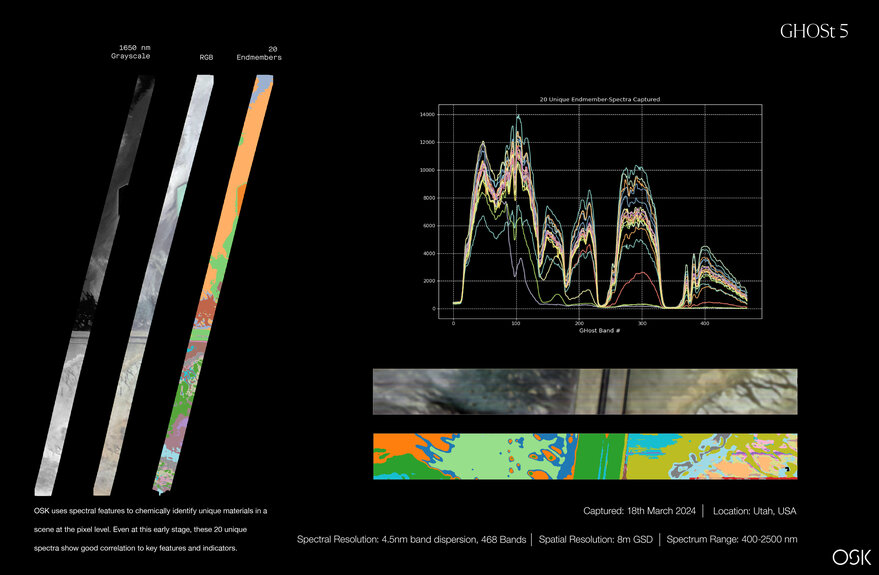Click the 14000 y-axis tick label
The width and height of the screenshot is (879, 575).
(x=427, y=114)
